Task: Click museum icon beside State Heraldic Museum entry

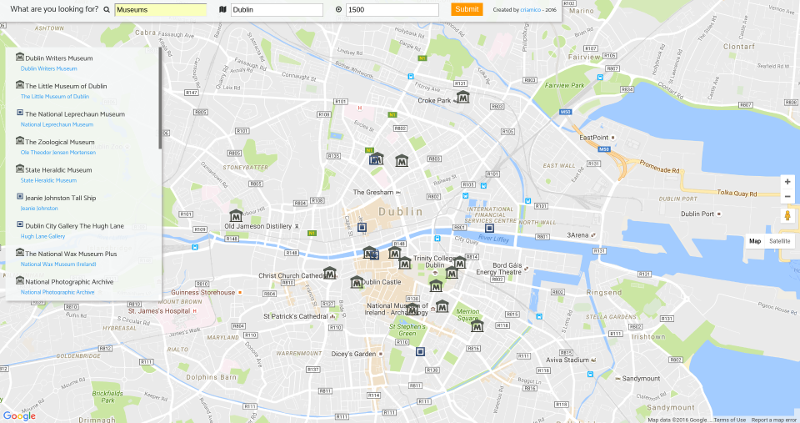Action: pos(20,168)
